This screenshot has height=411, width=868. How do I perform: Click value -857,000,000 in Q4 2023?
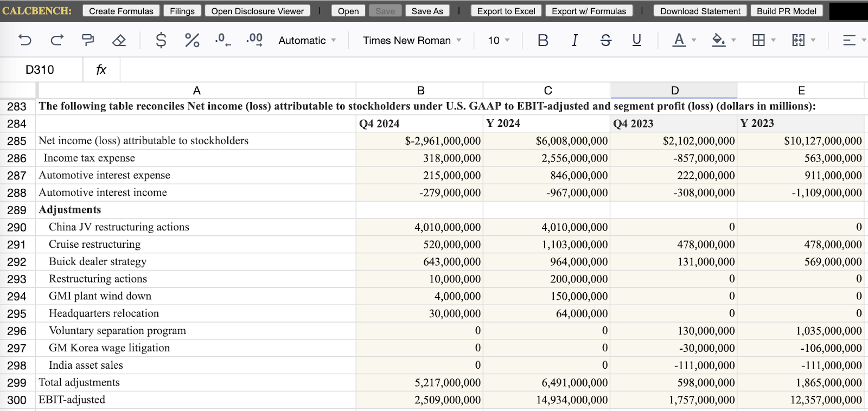click(673, 158)
